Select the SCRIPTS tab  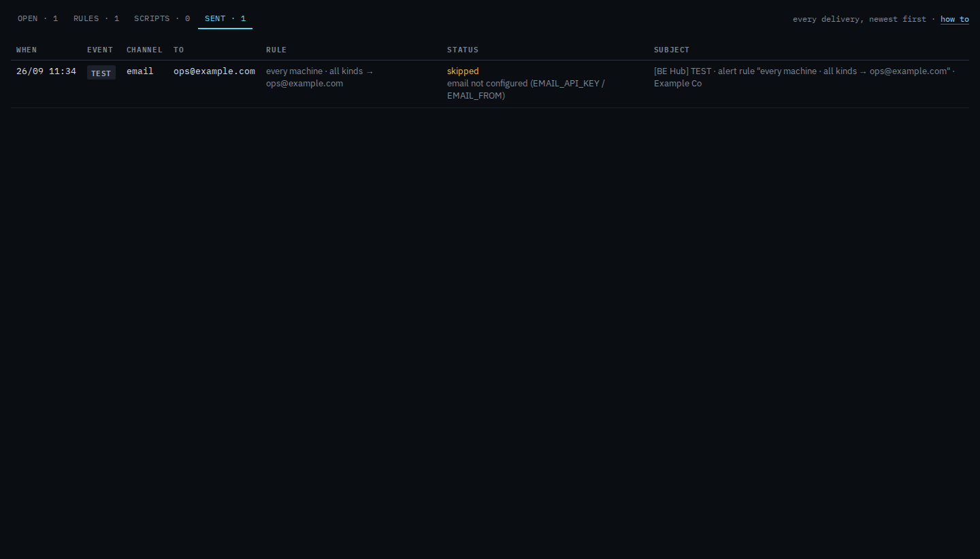pyautogui.click(x=162, y=19)
